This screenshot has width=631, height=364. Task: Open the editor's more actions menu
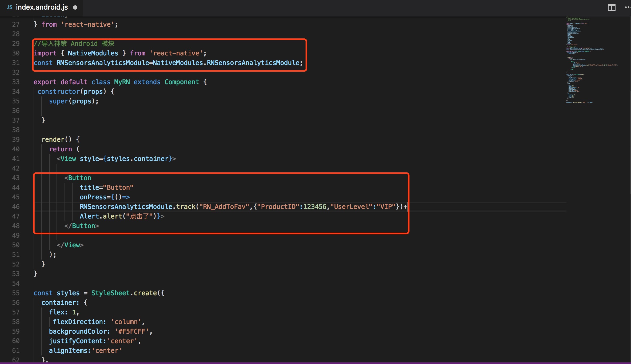click(x=628, y=7)
